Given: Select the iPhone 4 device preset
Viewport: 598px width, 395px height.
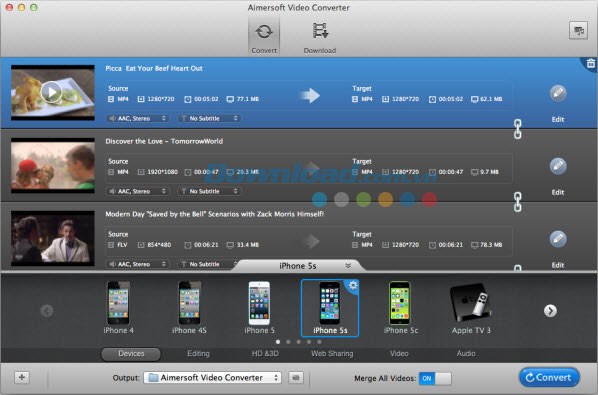Looking at the screenshot, I should (x=119, y=308).
